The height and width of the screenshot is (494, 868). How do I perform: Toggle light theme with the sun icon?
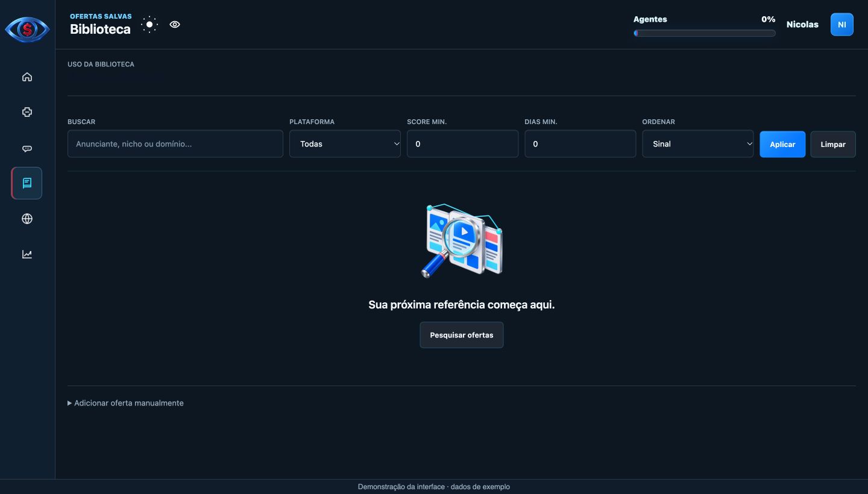(x=149, y=25)
